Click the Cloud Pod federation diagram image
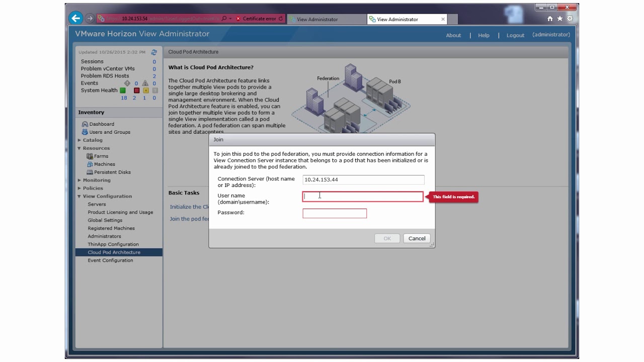Viewport: 644px width, 362px height. [351, 98]
